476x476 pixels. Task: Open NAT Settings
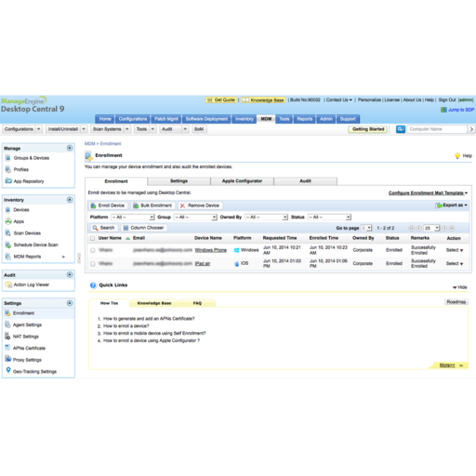[x=26, y=337]
